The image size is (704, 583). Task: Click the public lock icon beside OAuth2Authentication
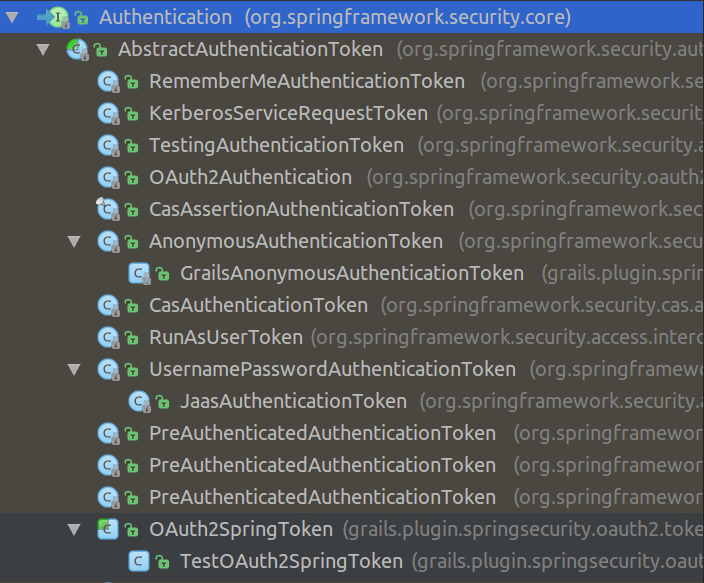pos(132,178)
